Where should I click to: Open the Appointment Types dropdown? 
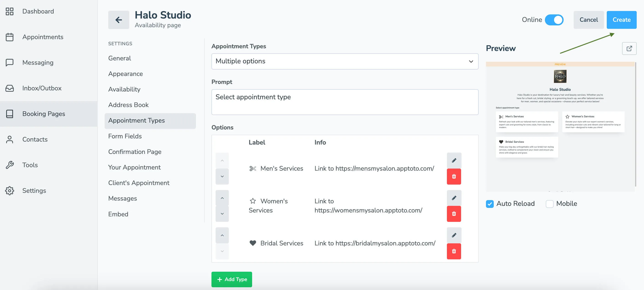pyautogui.click(x=345, y=61)
